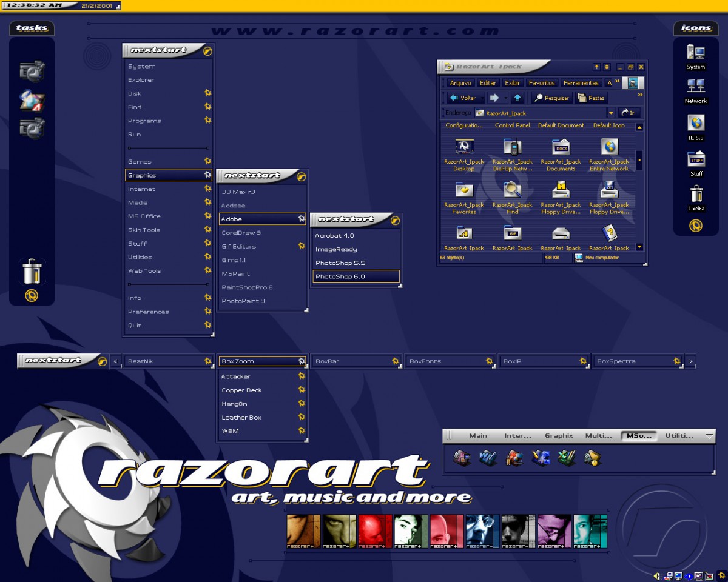Expand the Games submenu arrow
Image resolution: width=728 pixels, height=582 pixels.
pyautogui.click(x=207, y=161)
